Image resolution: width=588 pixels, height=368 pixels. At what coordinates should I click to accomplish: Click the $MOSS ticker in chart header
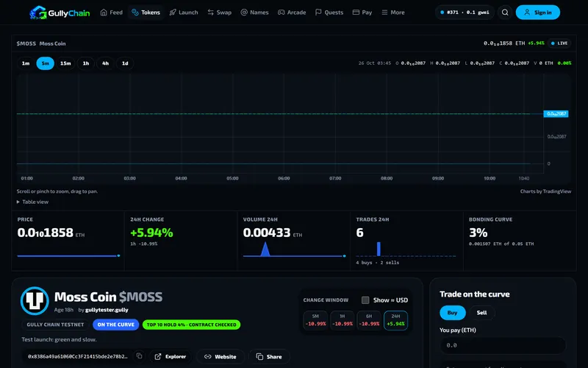26,43
